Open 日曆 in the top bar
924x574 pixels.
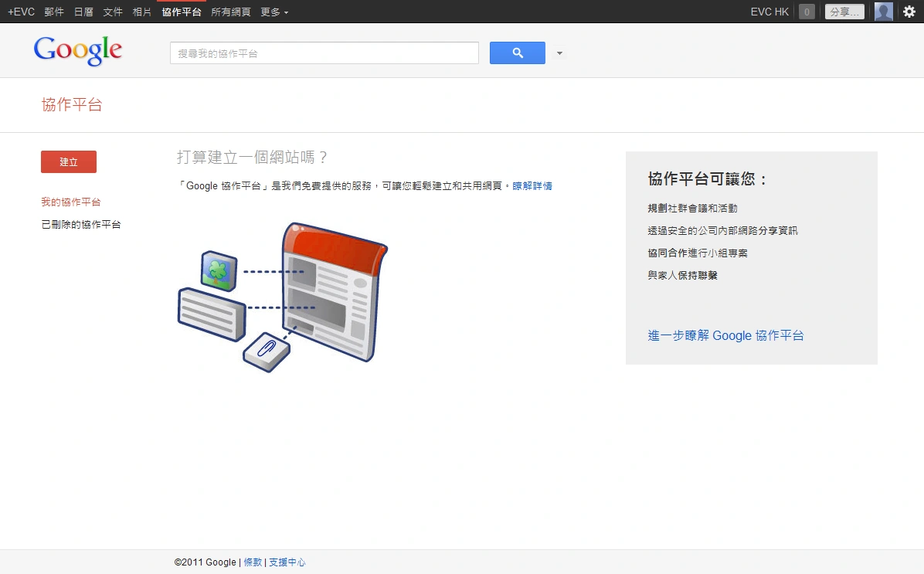click(x=83, y=12)
